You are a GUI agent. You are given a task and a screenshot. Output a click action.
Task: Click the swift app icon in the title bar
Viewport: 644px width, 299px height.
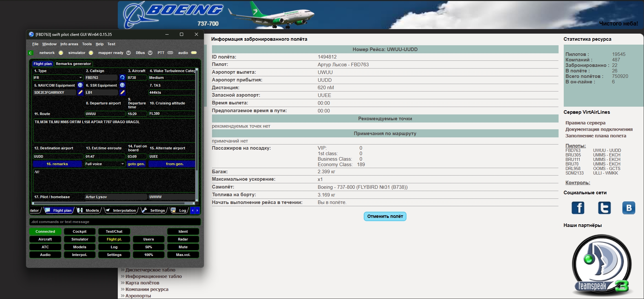pos(31,34)
